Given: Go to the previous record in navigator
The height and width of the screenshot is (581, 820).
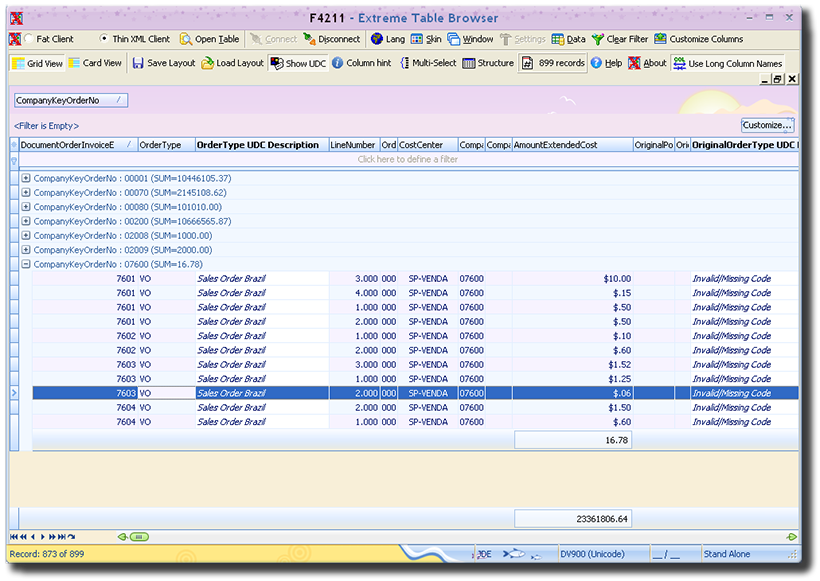Looking at the screenshot, I should point(33,537).
